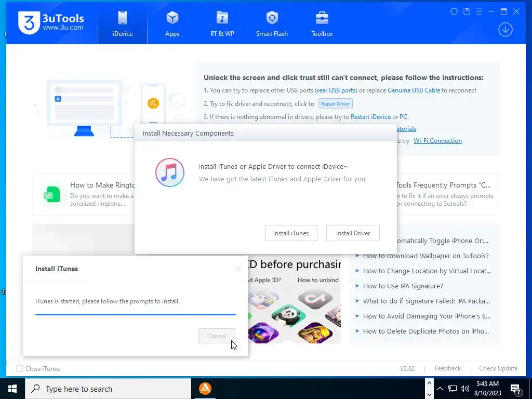Open the rear USB ports link

[x=336, y=90]
